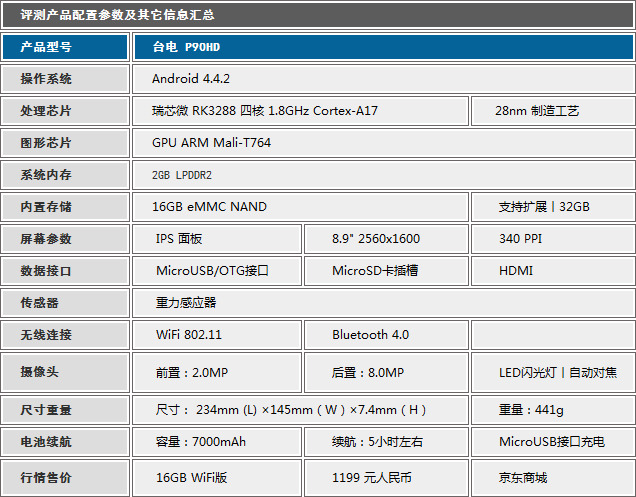The height and width of the screenshot is (497, 636).
Task: Select the 内置存储 row label
Action: (65, 207)
